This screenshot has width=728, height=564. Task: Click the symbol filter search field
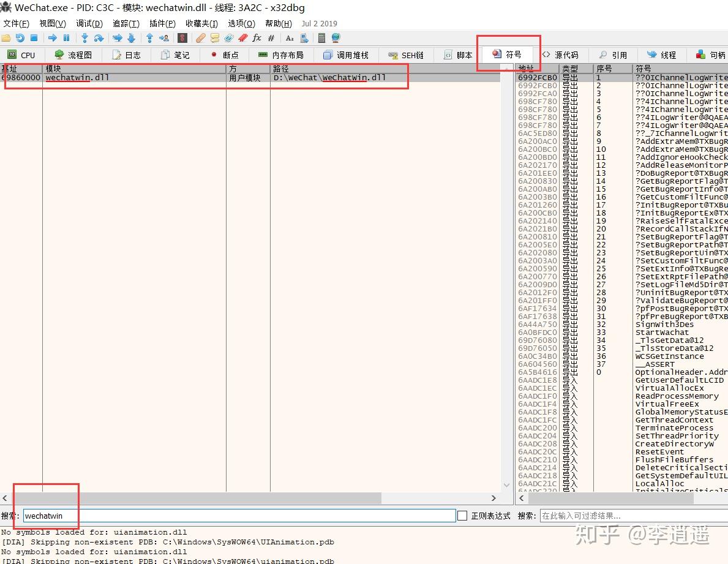634,516
